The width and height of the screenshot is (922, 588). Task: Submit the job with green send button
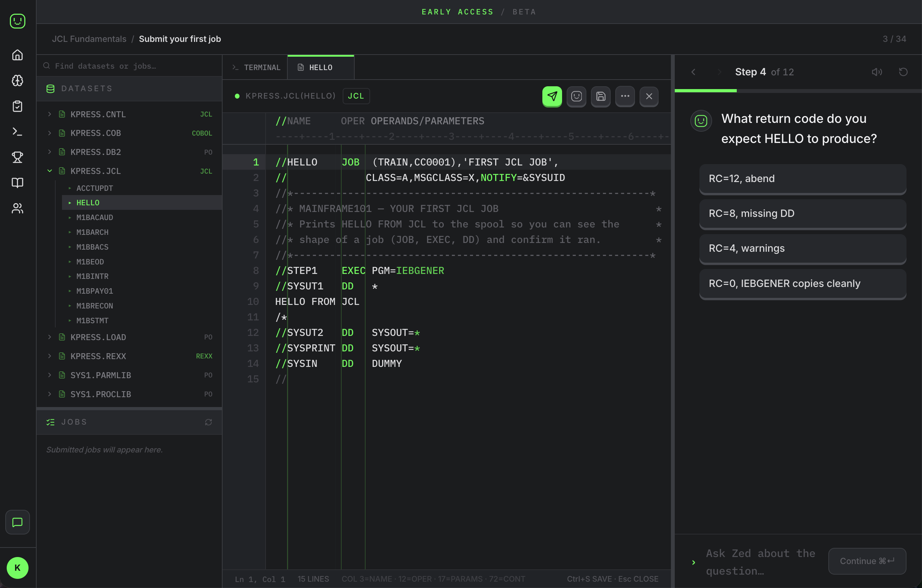pos(552,96)
